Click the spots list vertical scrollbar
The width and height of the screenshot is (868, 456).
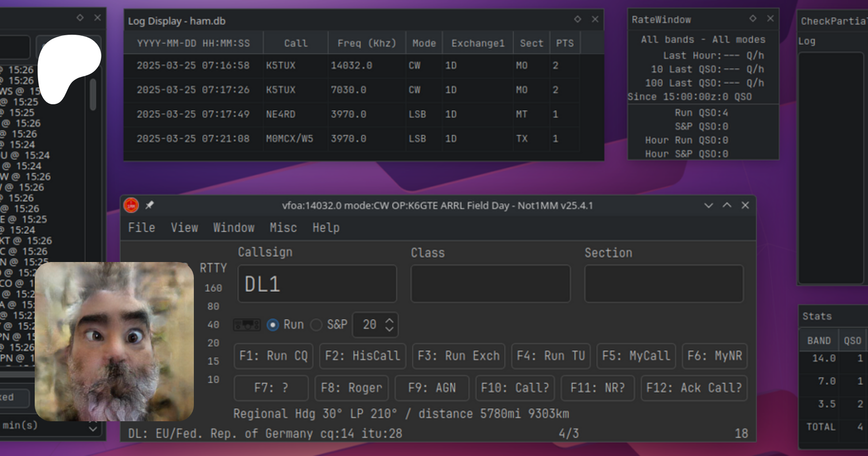pos(93,94)
